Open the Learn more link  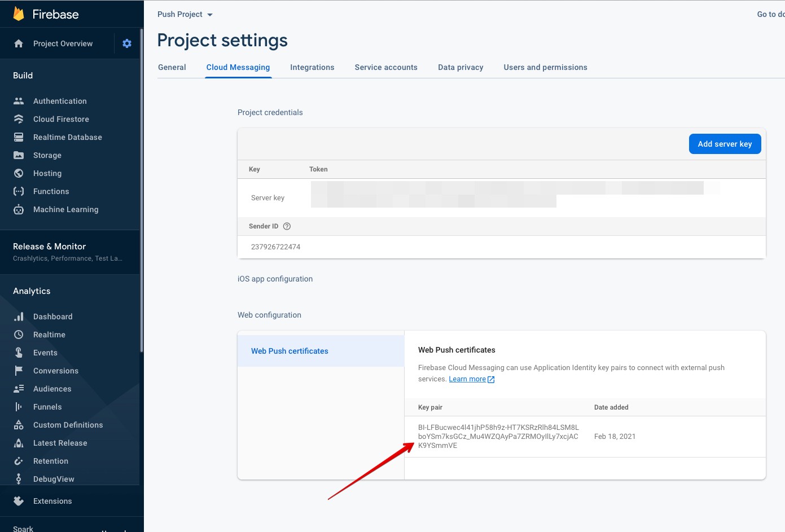click(x=467, y=379)
